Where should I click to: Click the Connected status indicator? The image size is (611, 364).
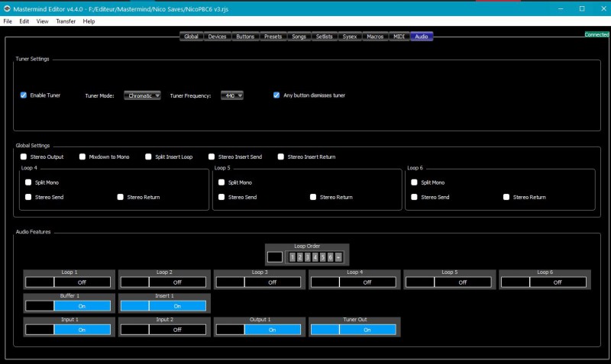[x=596, y=34]
